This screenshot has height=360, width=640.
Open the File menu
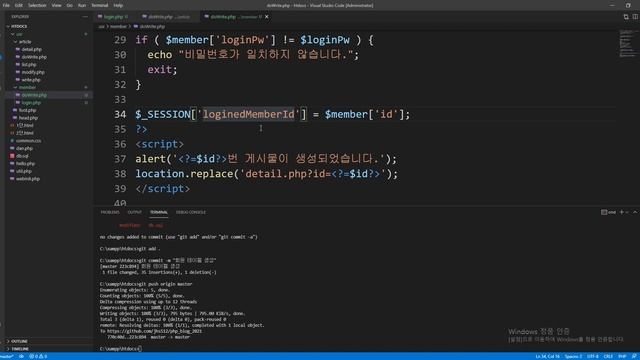click(6, 5)
